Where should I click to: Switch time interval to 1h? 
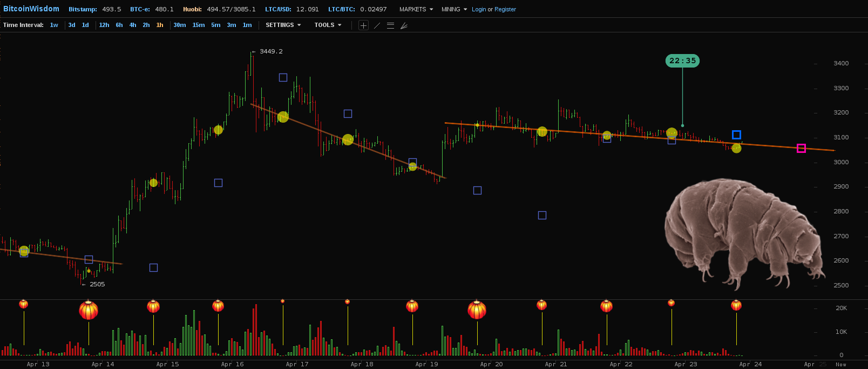(x=160, y=25)
